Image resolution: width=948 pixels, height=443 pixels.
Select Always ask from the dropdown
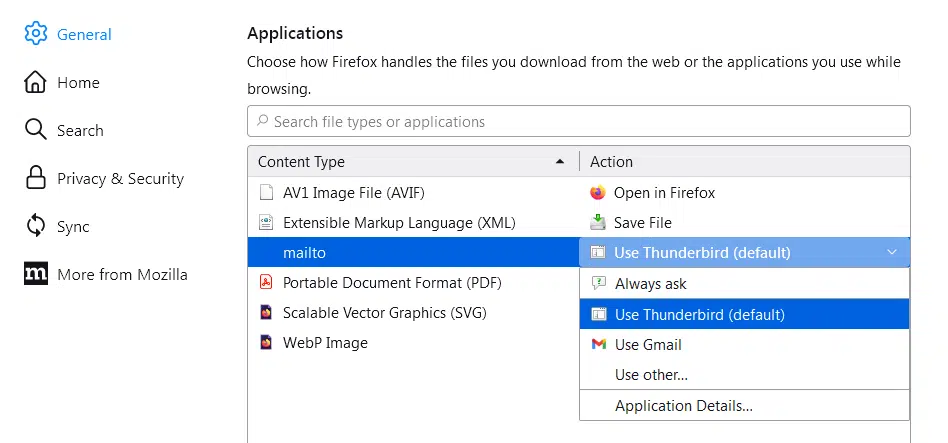point(651,284)
